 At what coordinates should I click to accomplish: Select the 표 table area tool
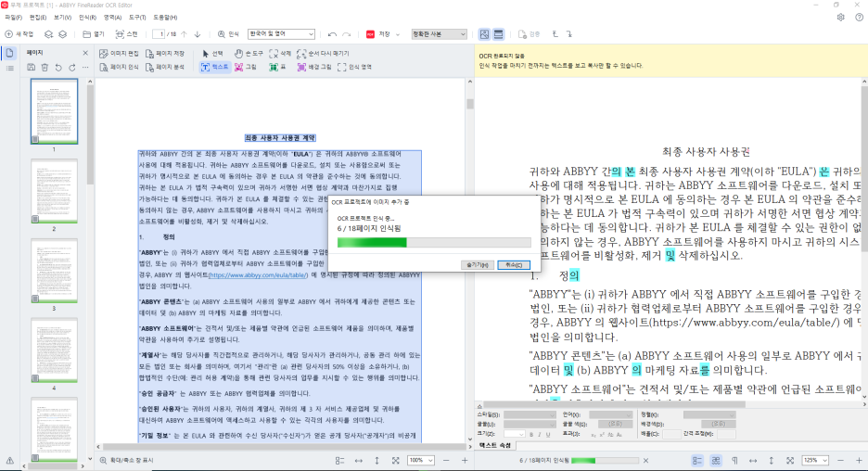(277, 68)
